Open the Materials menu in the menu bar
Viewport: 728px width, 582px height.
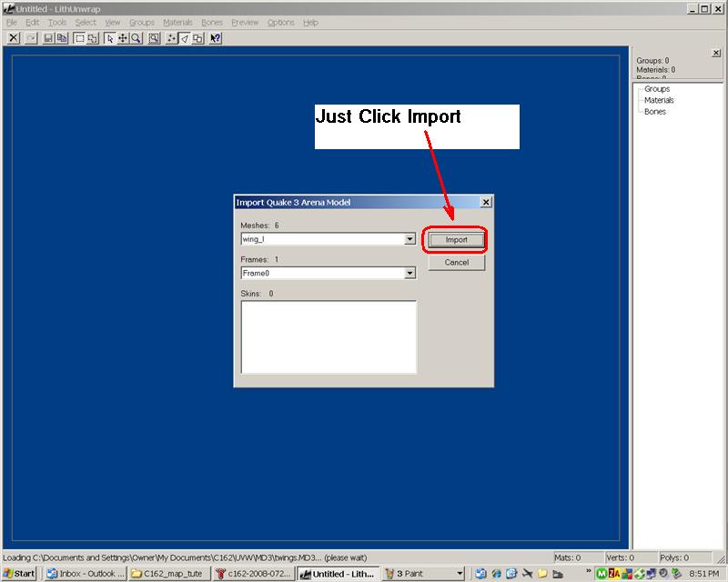click(177, 22)
